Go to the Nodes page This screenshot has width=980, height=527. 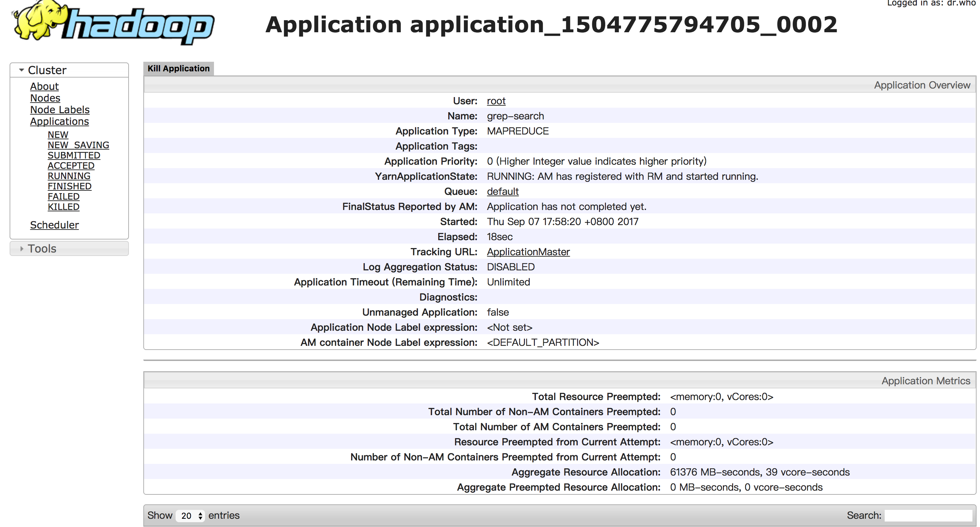pos(45,98)
